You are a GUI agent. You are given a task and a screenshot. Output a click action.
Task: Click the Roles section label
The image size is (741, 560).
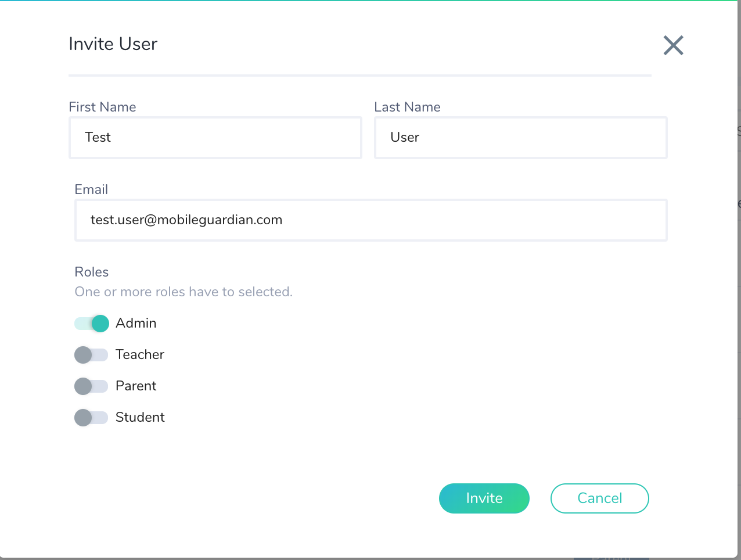pyautogui.click(x=92, y=272)
